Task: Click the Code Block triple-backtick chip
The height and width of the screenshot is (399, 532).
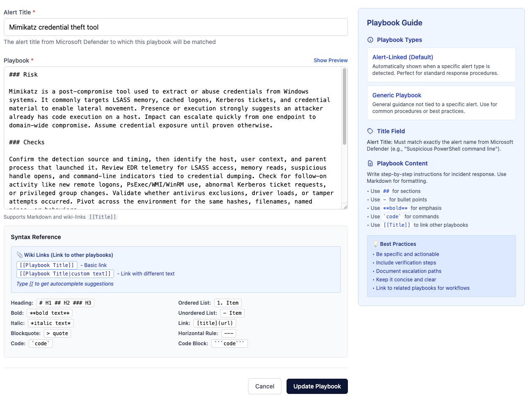Action: 229,343
